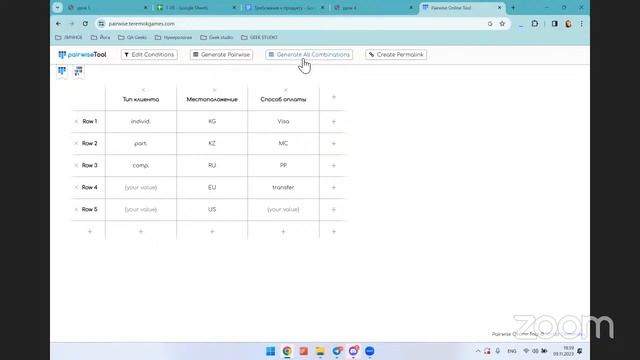This screenshot has width=640, height=360.
Task: Remove the Способ оплаты column
Action: pos(286,90)
